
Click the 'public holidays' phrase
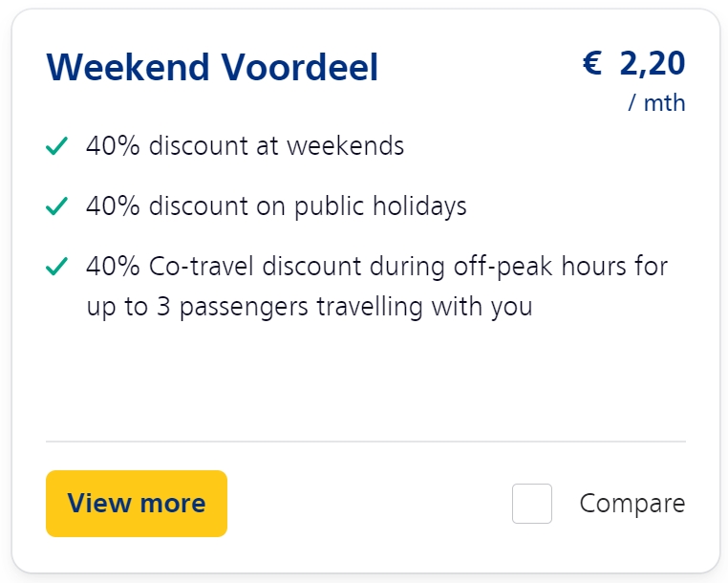pyautogui.click(x=381, y=205)
